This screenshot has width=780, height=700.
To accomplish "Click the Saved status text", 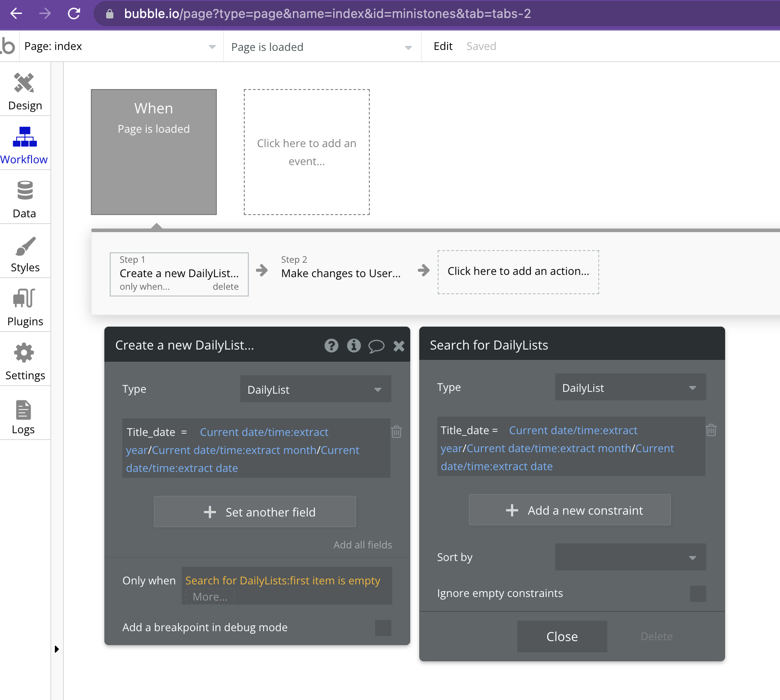I will pos(481,46).
